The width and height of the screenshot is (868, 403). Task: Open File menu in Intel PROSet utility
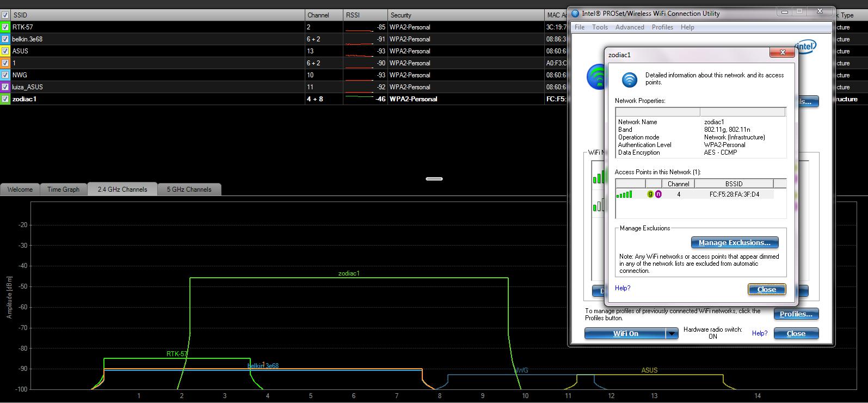(x=580, y=27)
